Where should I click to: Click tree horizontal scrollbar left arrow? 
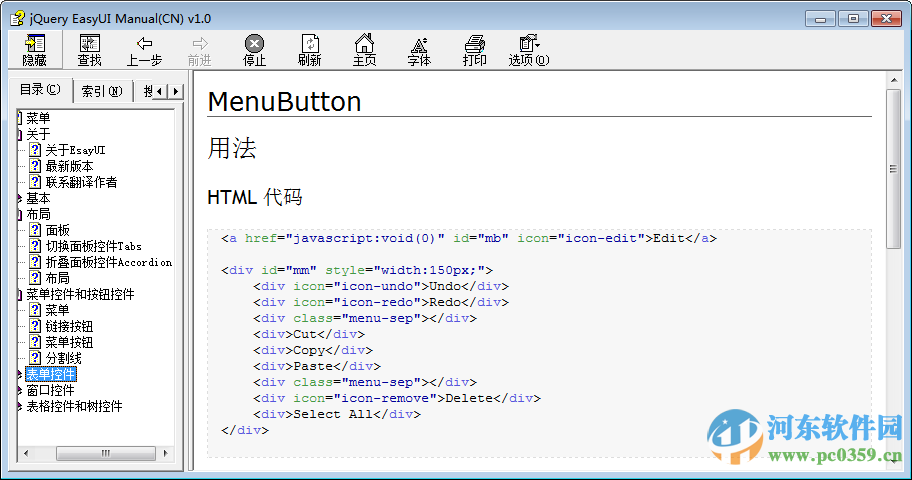(26, 453)
